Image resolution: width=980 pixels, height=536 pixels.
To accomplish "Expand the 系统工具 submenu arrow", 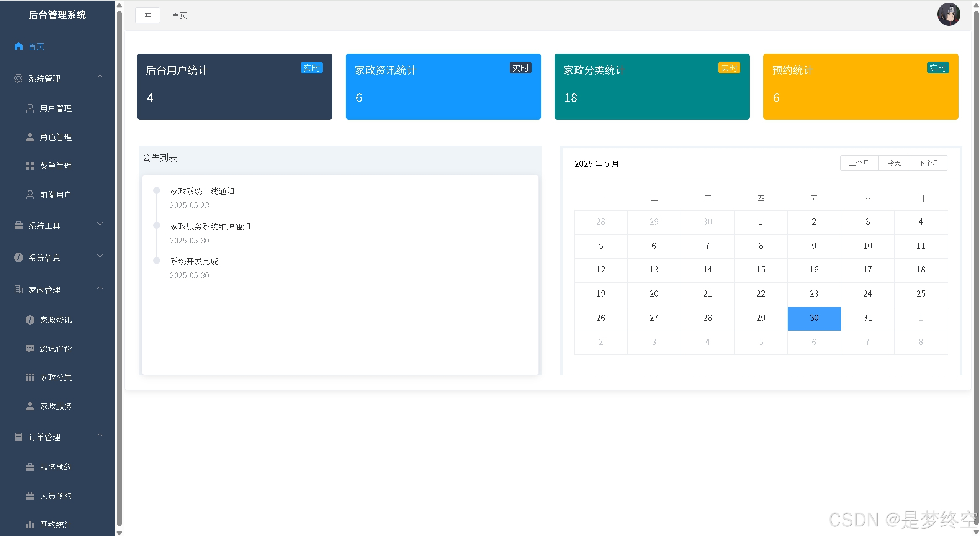I will (100, 224).
